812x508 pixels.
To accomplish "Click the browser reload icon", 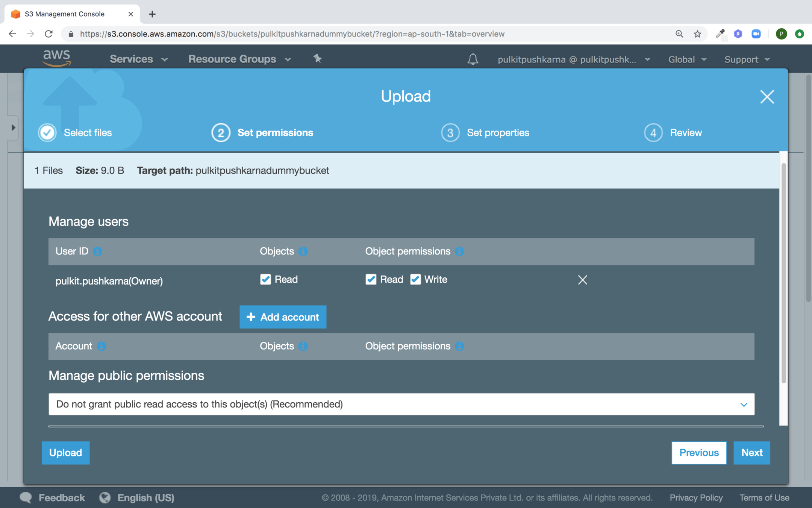I will tap(48, 34).
